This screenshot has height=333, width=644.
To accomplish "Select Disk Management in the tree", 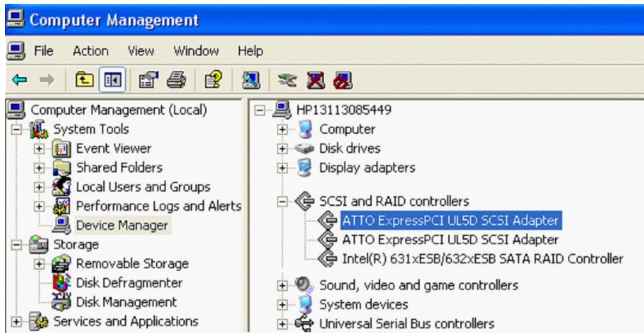I will 126,302.
